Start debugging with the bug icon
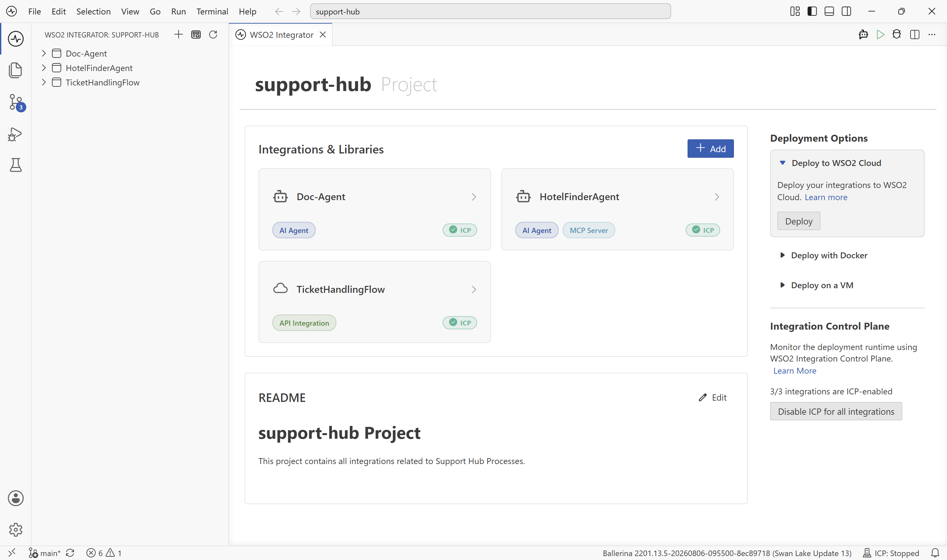947x560 pixels. 897,35
